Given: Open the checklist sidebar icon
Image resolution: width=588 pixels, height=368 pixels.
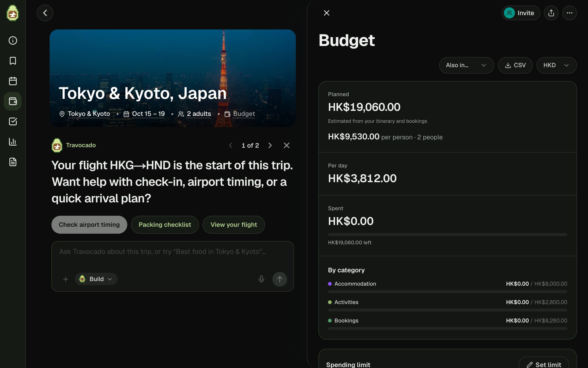Looking at the screenshot, I should [13, 121].
